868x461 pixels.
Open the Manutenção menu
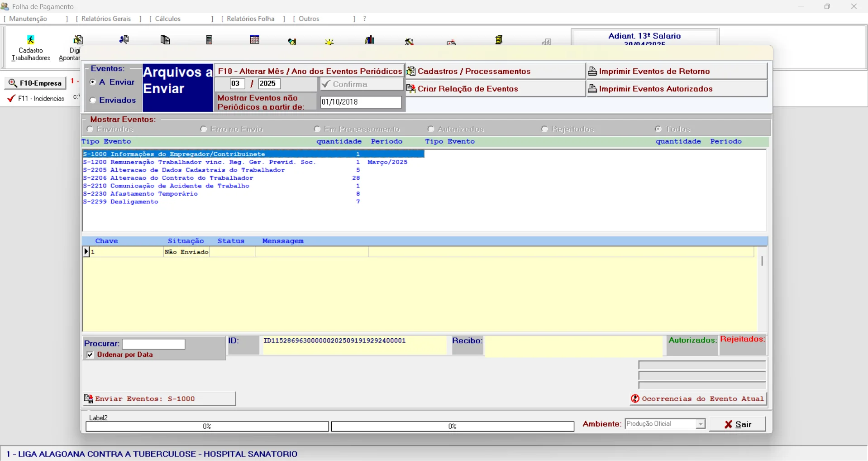(28, 19)
